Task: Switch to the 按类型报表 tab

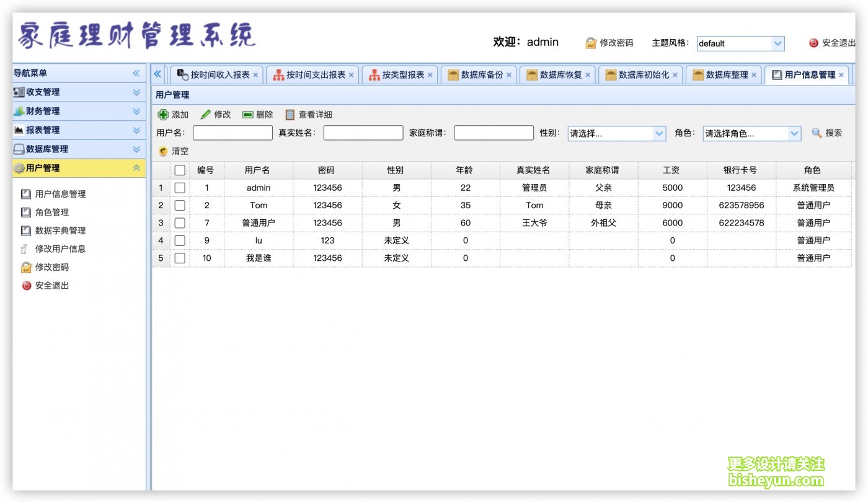Action: [x=402, y=75]
